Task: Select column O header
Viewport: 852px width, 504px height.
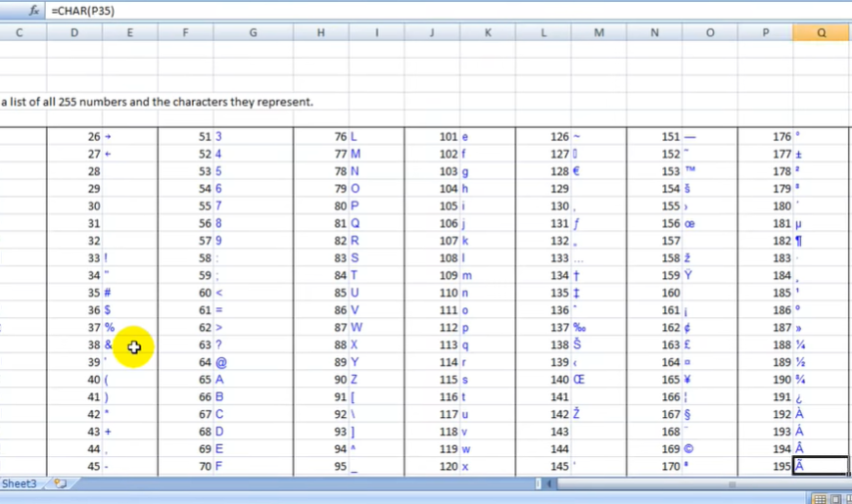Action: tap(710, 32)
